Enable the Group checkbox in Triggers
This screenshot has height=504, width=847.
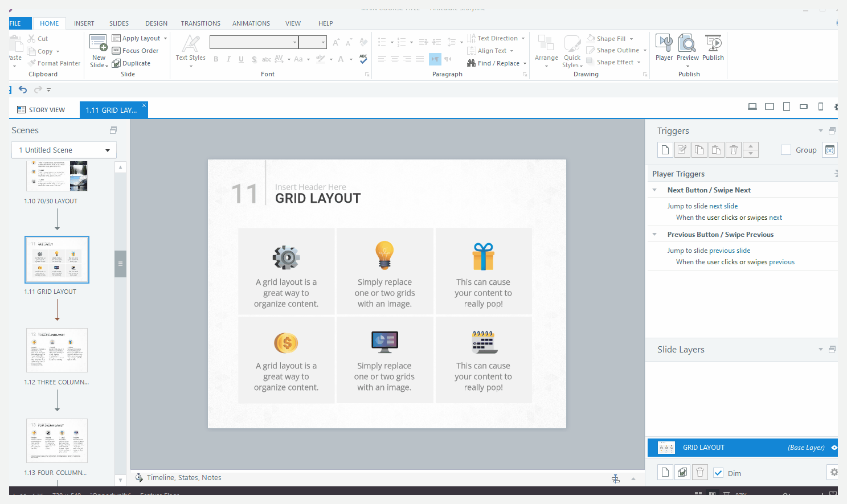tap(786, 150)
